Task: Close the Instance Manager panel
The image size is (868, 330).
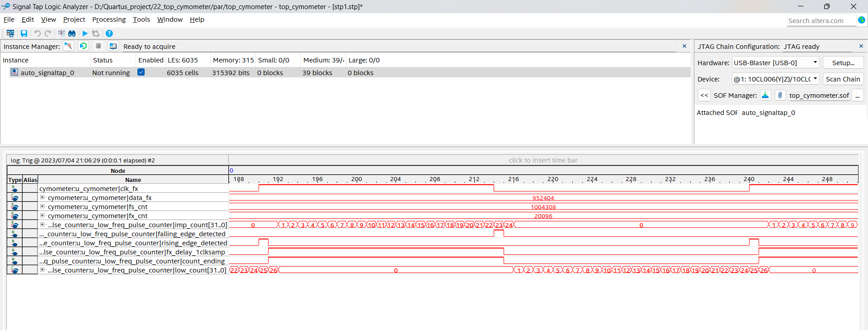Action: 684,46
